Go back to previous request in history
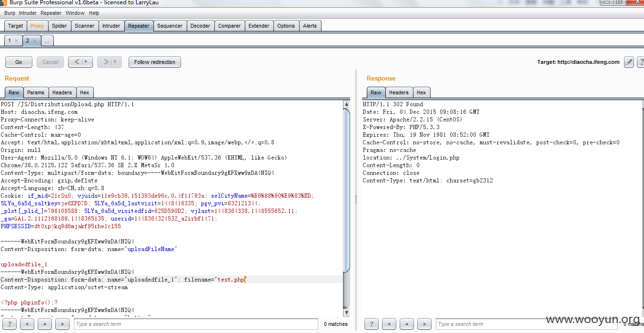This screenshot has height=333, width=644. tap(77, 62)
